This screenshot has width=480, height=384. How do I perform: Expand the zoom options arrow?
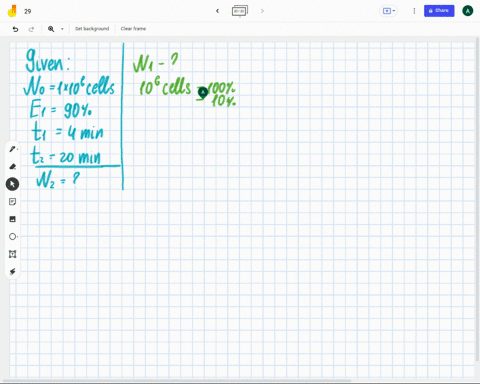(x=62, y=29)
